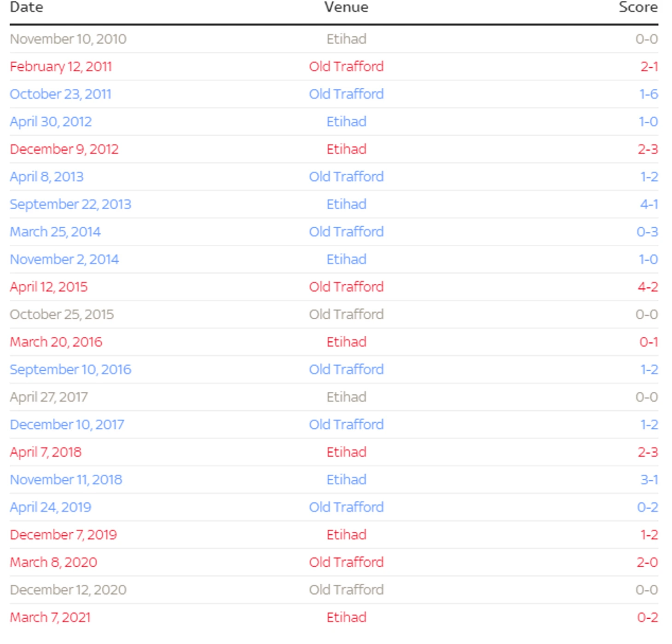Click the 4-2 score for April 12, 2015
672x644 pixels.
tap(648, 287)
